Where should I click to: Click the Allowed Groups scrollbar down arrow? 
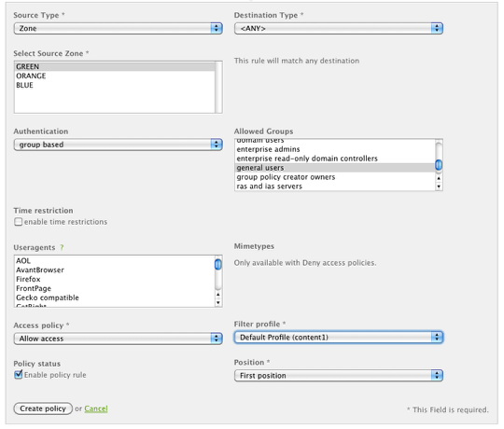(439, 187)
